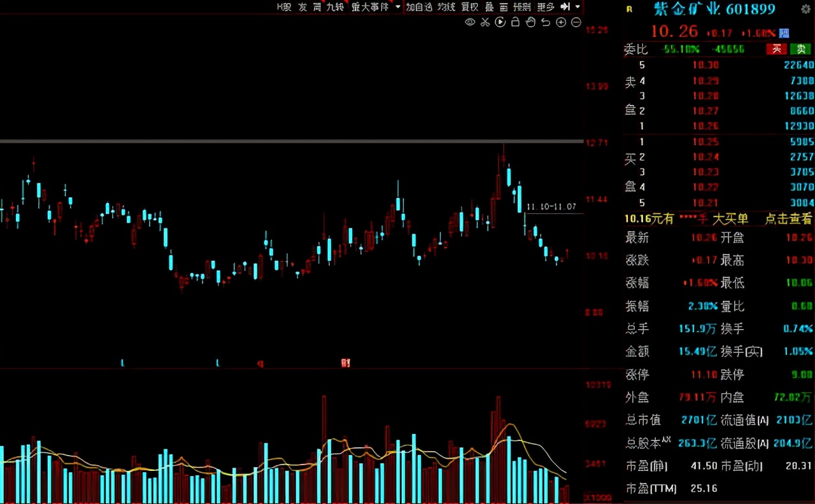Click 点击查看 link for large orders
The image size is (815, 504).
pos(788,219)
